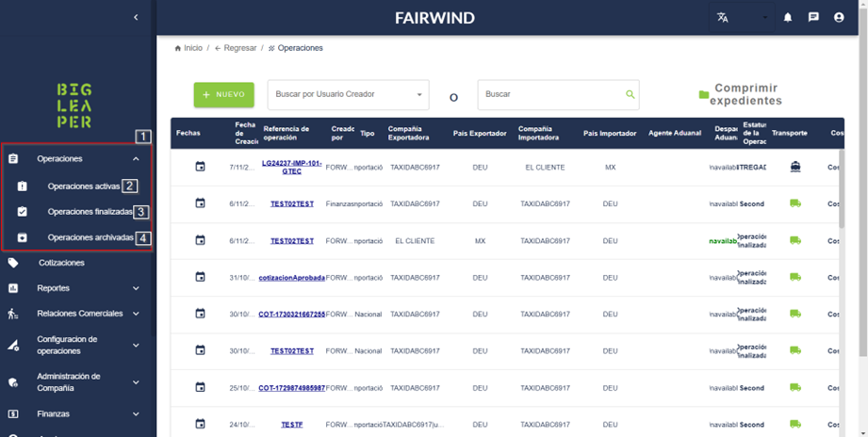The height and width of the screenshot is (437, 868).
Task: Open the Buscar por Usuario Creador dropdown
Action: pos(348,94)
